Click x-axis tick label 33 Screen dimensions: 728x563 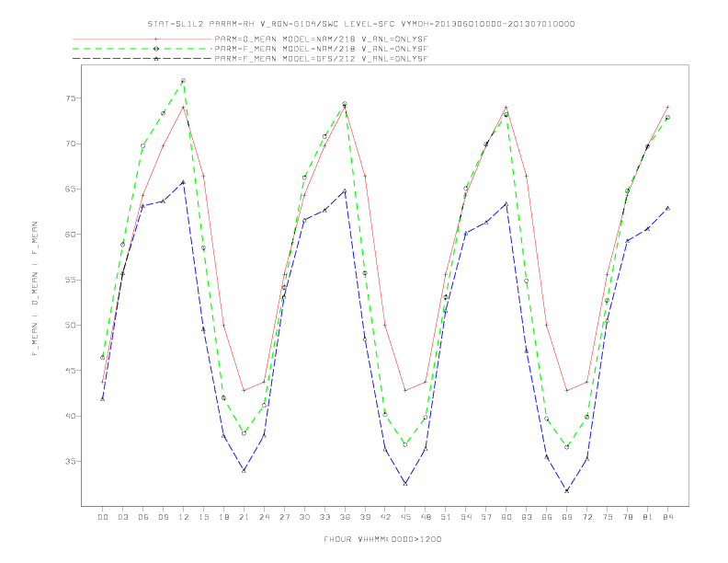point(324,517)
